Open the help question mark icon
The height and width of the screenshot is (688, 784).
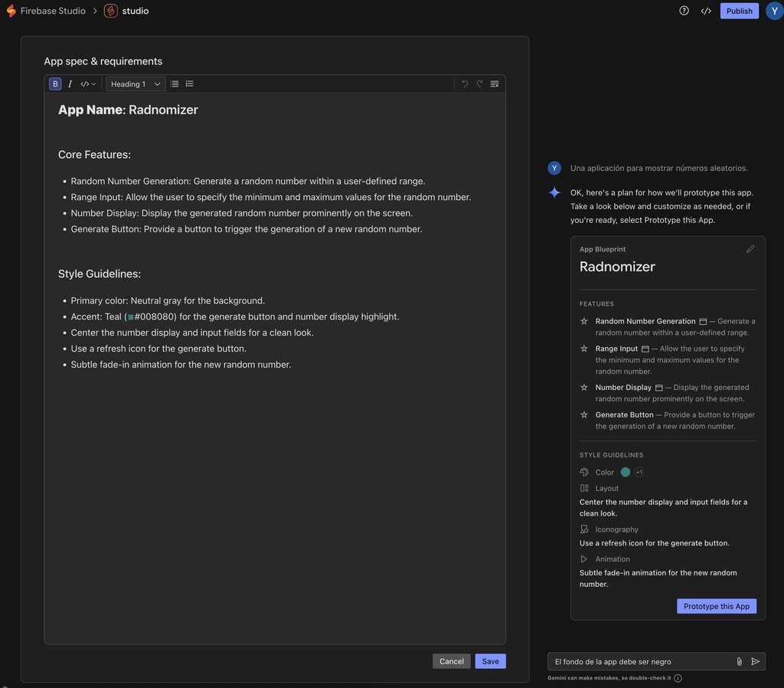click(x=684, y=10)
